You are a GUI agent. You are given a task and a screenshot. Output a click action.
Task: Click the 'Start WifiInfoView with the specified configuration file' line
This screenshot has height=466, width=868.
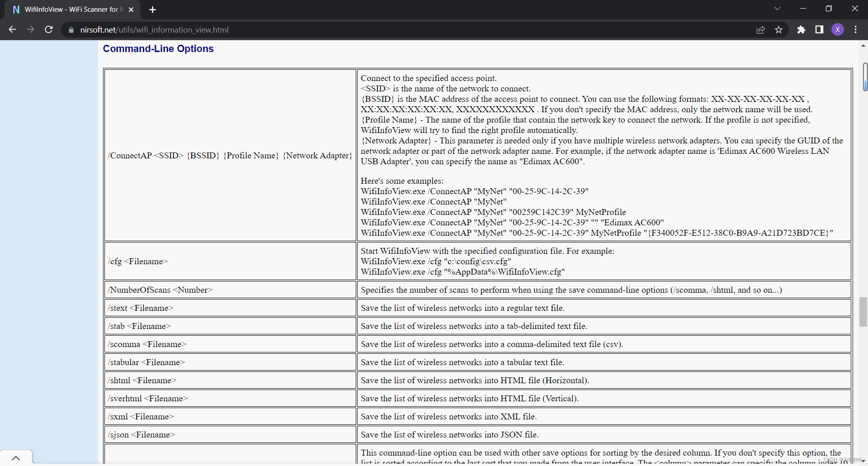tap(487, 251)
